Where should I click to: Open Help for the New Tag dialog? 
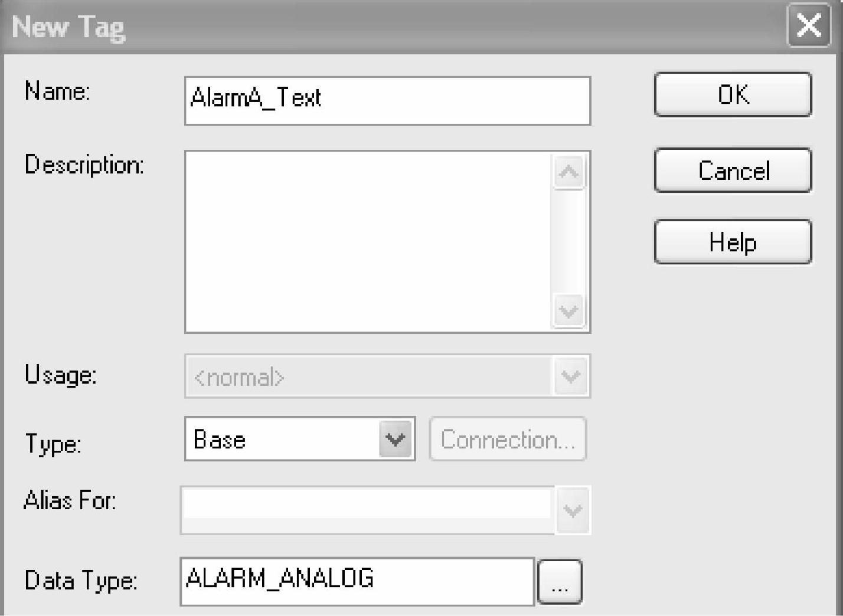click(x=733, y=242)
